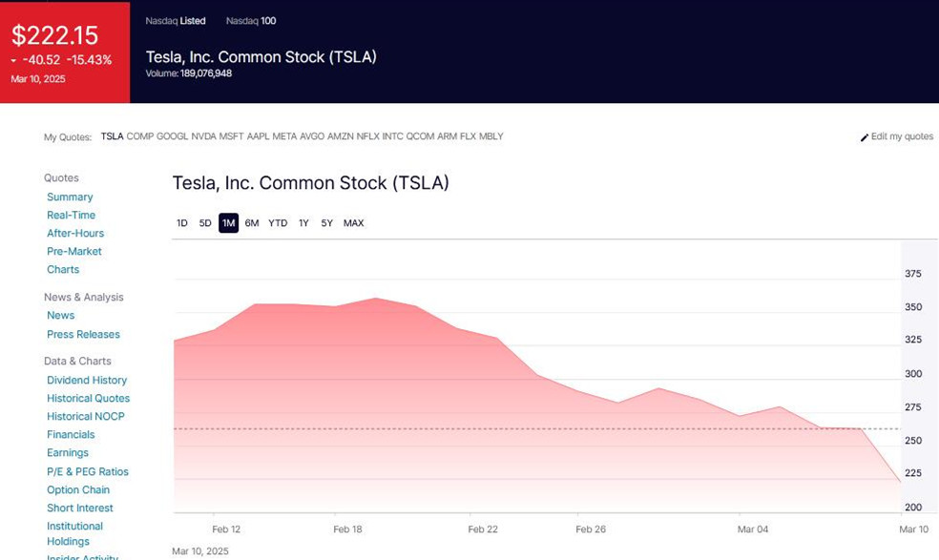Open Earnings in sidebar
The width and height of the screenshot is (939, 560).
pos(68,453)
